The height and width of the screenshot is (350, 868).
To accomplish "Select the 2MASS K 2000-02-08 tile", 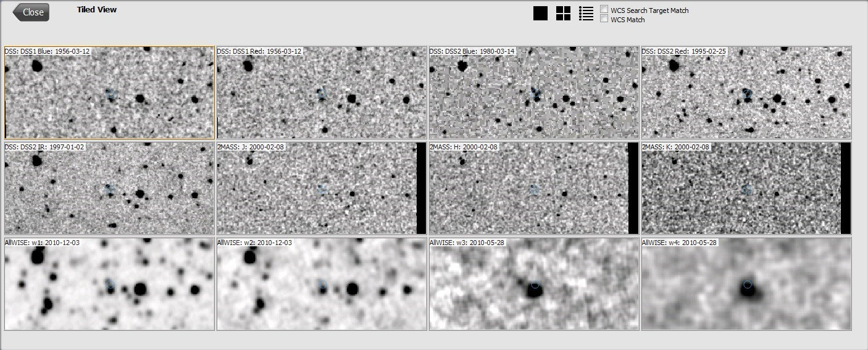I will tap(746, 188).
